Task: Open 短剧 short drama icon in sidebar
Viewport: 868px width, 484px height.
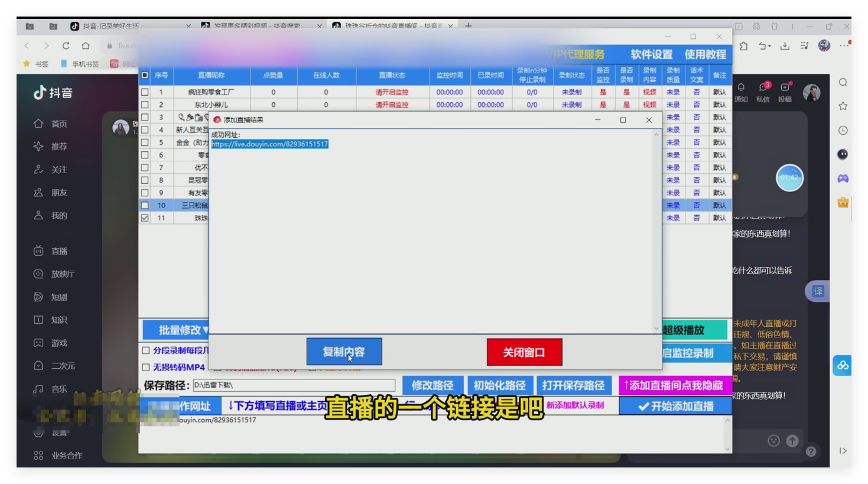Action: point(38,297)
